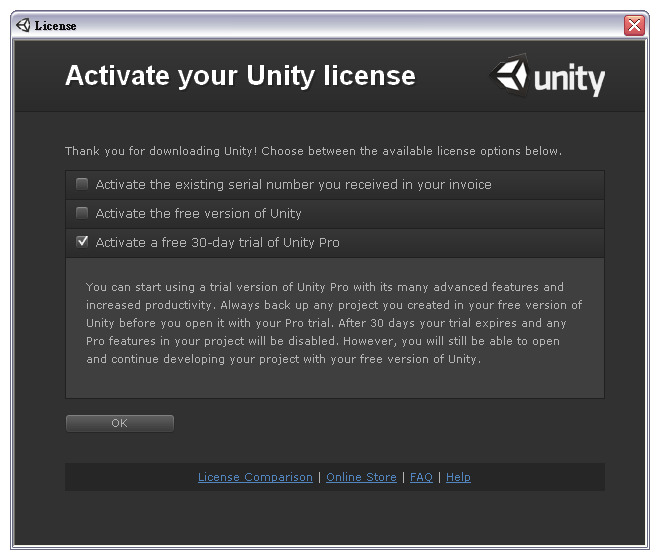Close the License window with the red X
Viewport: 660px width, 560px height.
[x=634, y=26]
